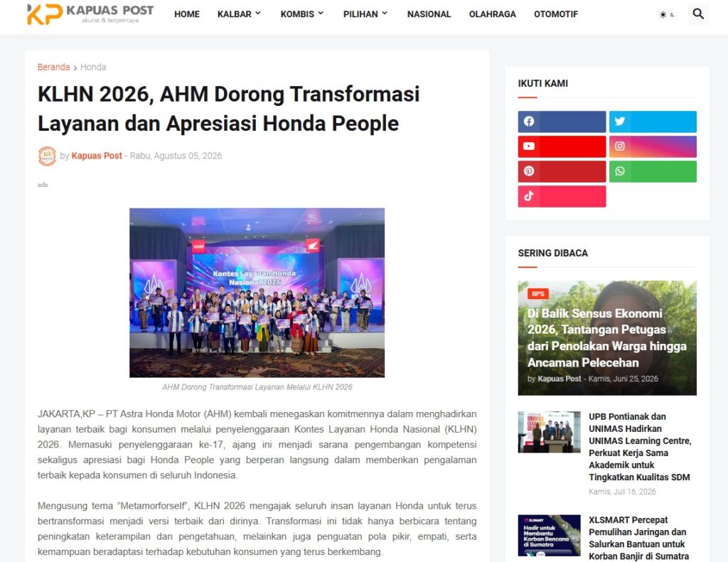Open the OTOMOTIF menu item

click(x=556, y=14)
